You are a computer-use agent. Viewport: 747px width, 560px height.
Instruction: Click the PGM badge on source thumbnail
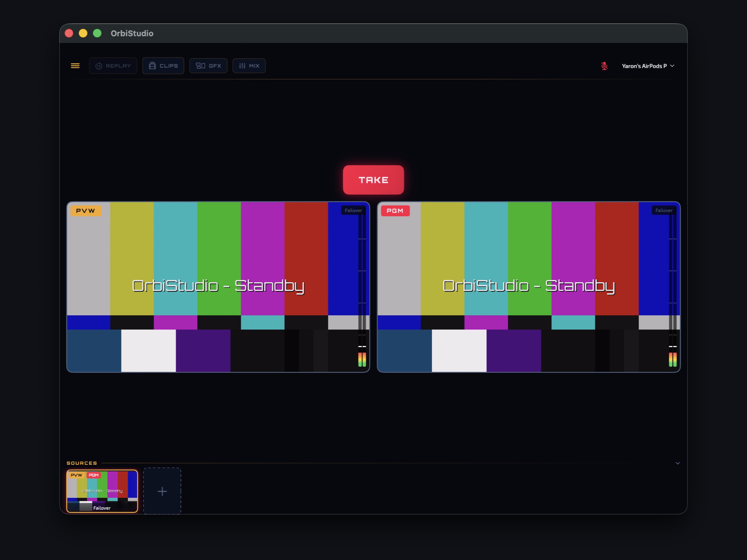coord(94,475)
